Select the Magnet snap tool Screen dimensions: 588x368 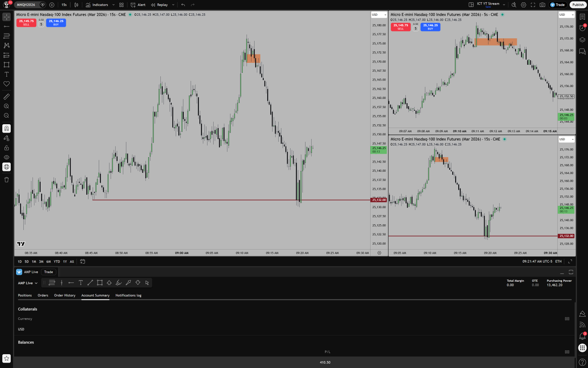coord(6,129)
